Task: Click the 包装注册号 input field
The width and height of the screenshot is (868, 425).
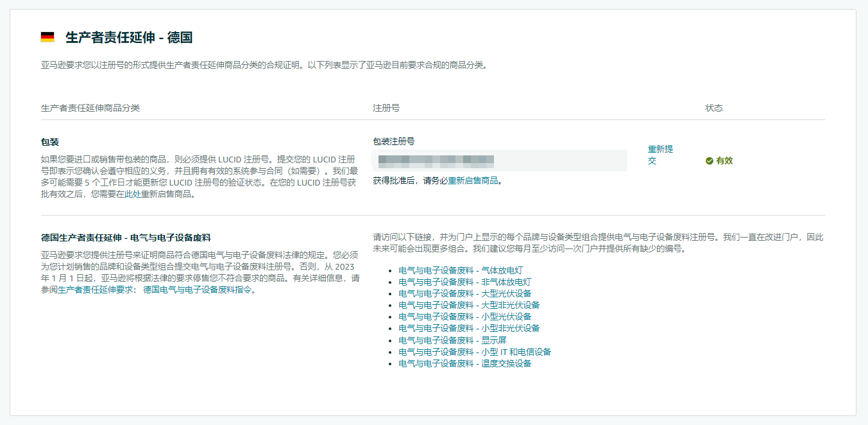Action: 499,160
